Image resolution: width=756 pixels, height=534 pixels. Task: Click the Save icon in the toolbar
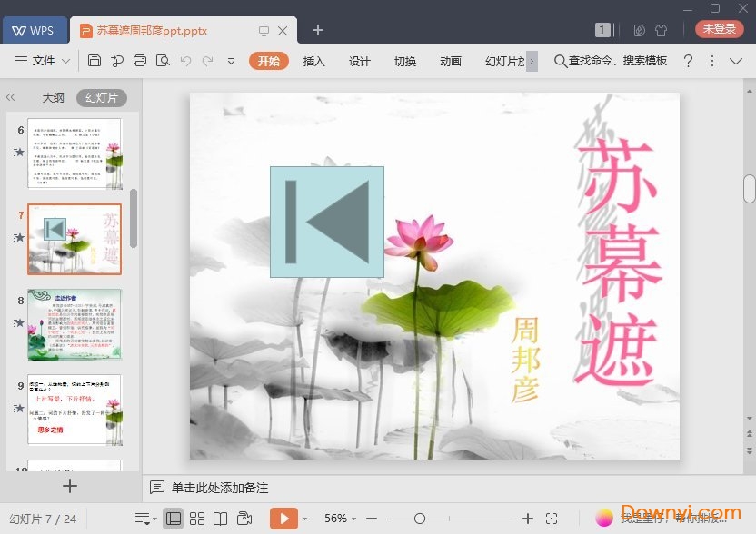click(x=95, y=60)
